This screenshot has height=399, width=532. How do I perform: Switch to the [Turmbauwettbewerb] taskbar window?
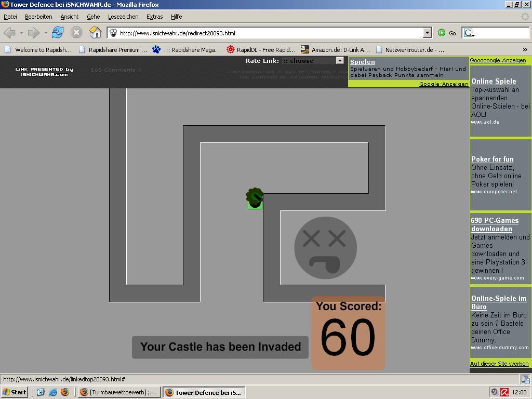[119, 392]
